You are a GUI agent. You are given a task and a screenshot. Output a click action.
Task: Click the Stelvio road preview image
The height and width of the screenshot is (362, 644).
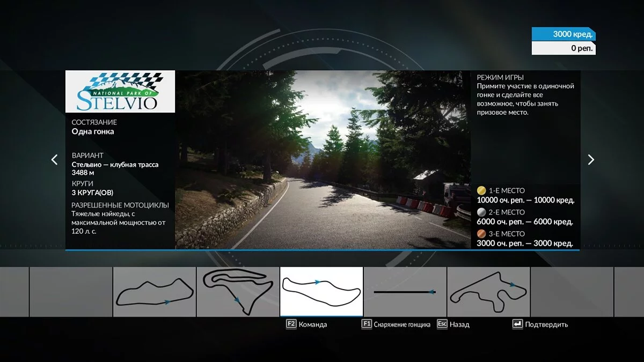[x=323, y=160]
